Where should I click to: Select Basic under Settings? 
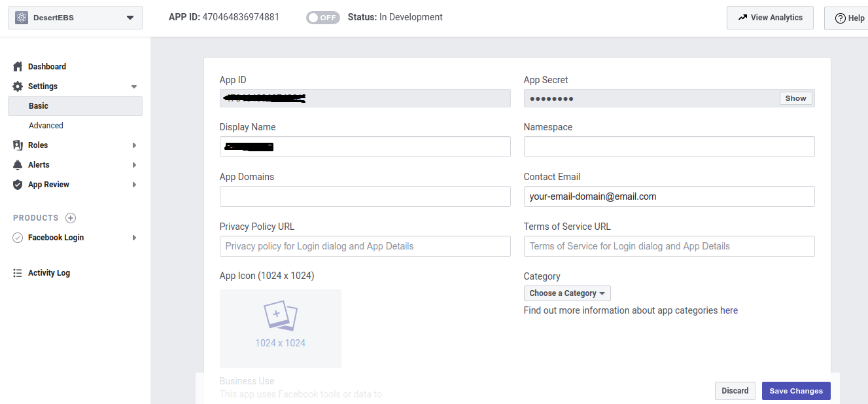tap(39, 106)
